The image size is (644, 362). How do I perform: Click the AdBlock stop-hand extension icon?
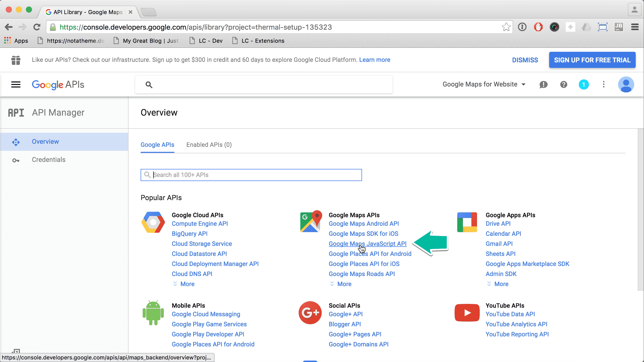[x=538, y=27]
